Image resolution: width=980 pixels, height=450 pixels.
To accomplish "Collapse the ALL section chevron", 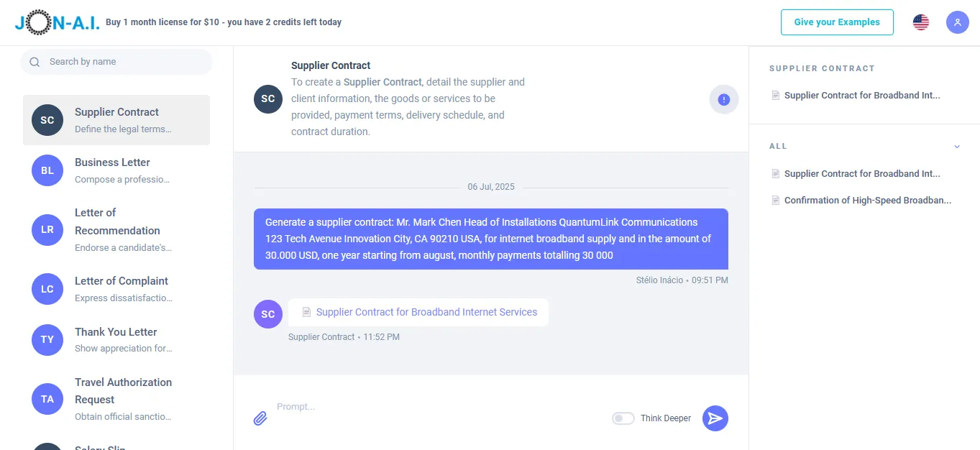I will 957,146.
